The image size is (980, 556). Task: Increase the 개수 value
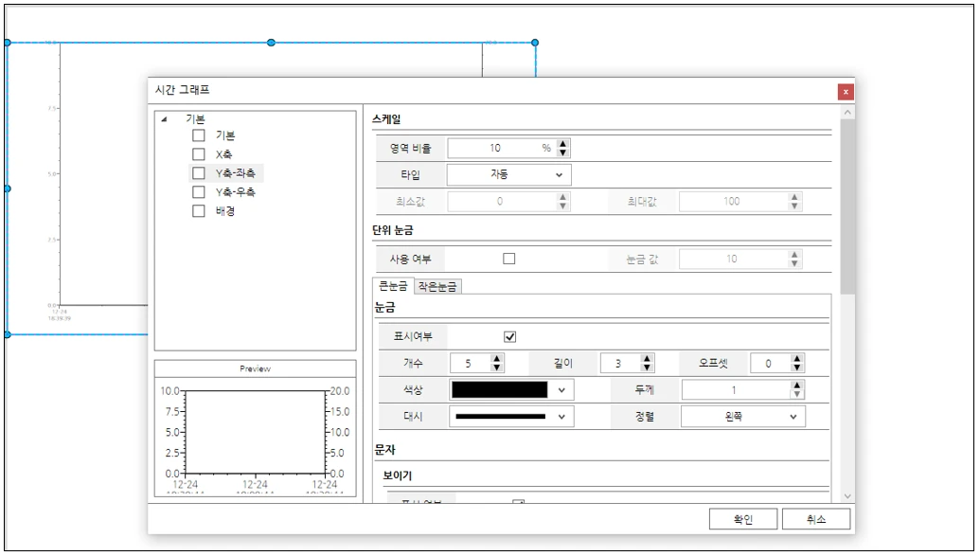click(497, 358)
